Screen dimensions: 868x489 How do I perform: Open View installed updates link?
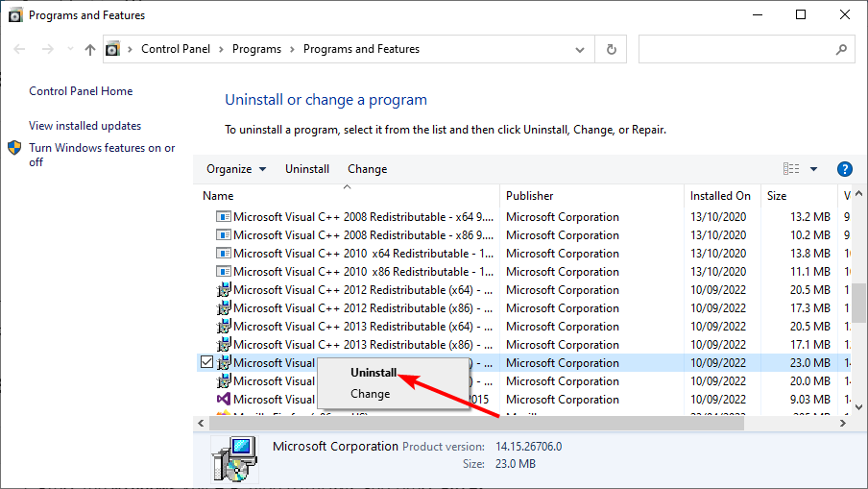(x=84, y=126)
